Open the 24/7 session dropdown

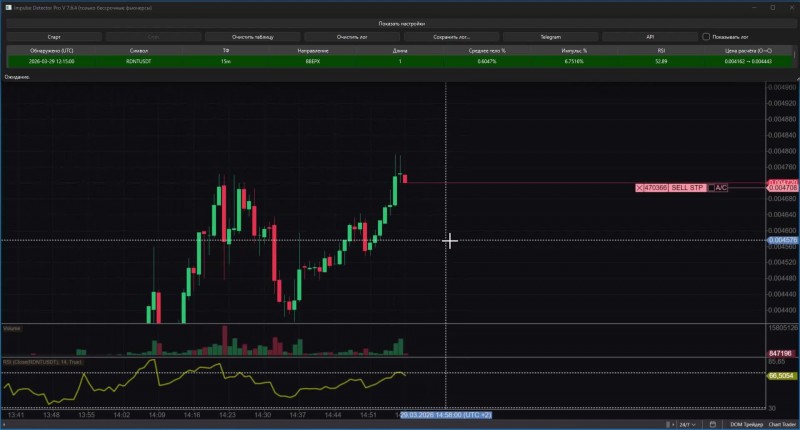pyautogui.click(x=687, y=424)
